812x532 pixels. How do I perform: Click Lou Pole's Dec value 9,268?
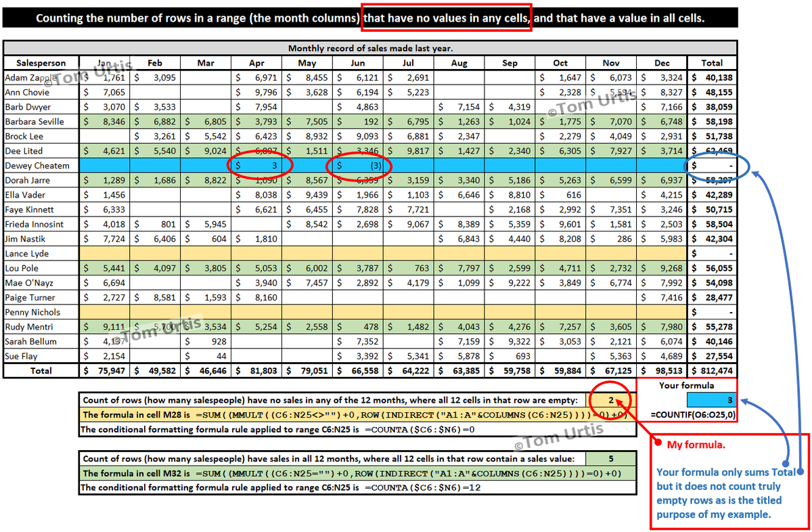[662, 268]
